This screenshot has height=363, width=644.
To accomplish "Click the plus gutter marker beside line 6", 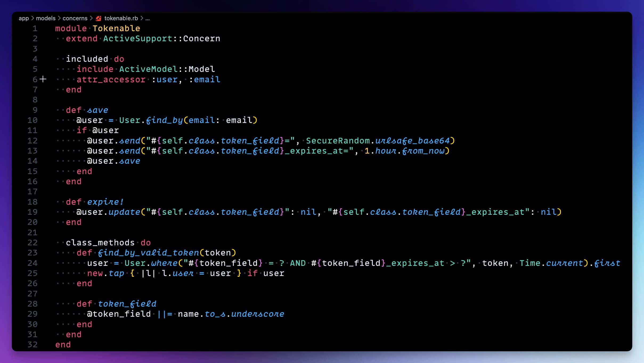I will [43, 79].
